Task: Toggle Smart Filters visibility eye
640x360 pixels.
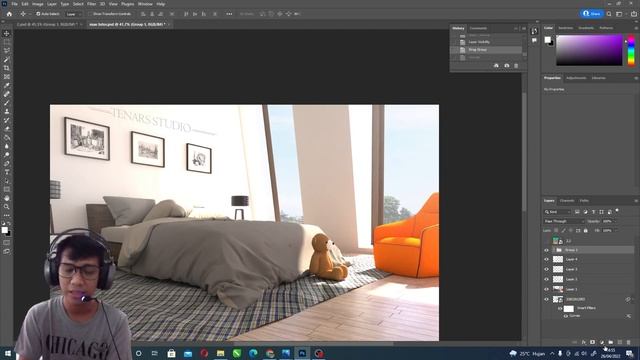Action: 560,309
